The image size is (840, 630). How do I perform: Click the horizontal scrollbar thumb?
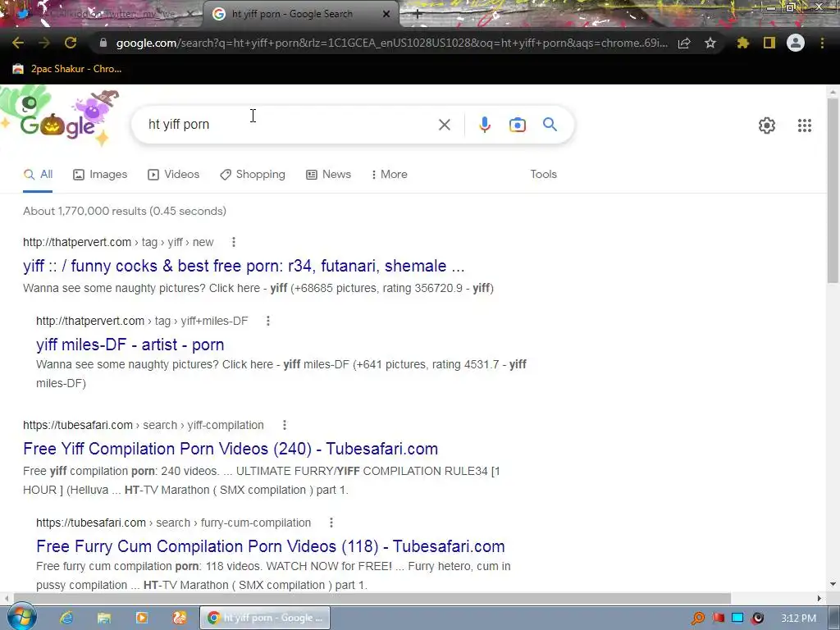click(x=372, y=598)
